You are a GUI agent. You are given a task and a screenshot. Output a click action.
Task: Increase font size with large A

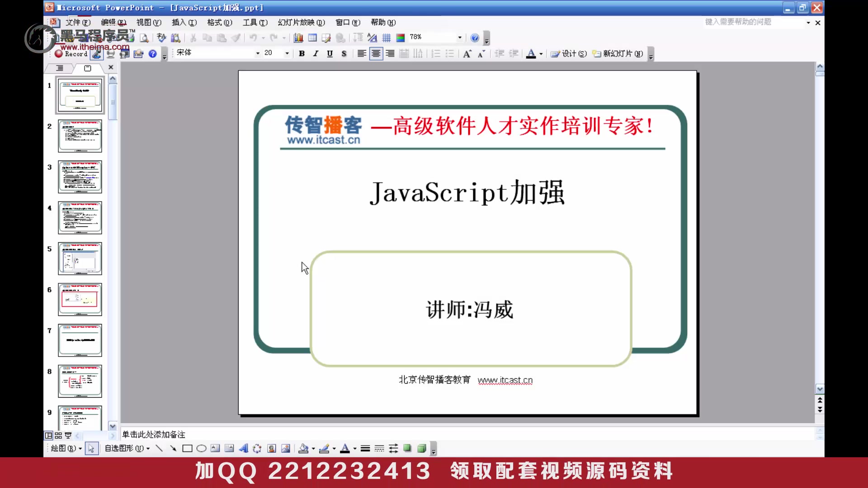click(x=467, y=54)
